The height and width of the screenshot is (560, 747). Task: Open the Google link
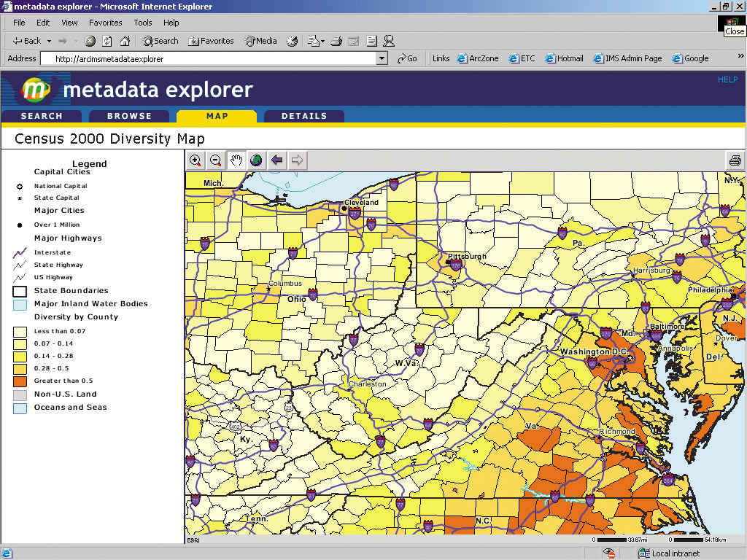point(691,58)
